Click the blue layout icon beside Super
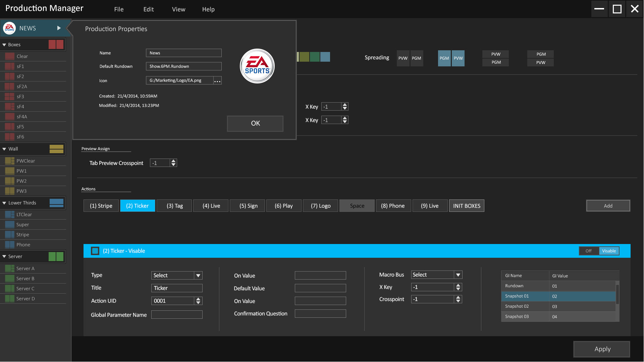 [x=10, y=225]
